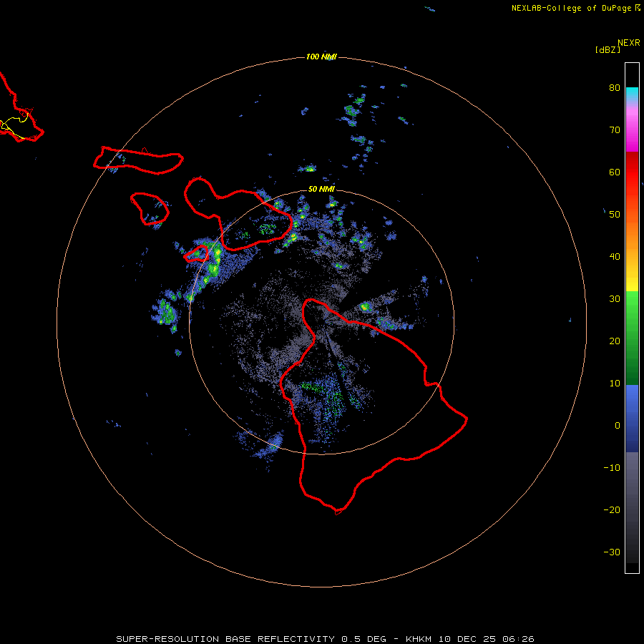
Task: Click the green segment of the color bar
Action: 632,338
